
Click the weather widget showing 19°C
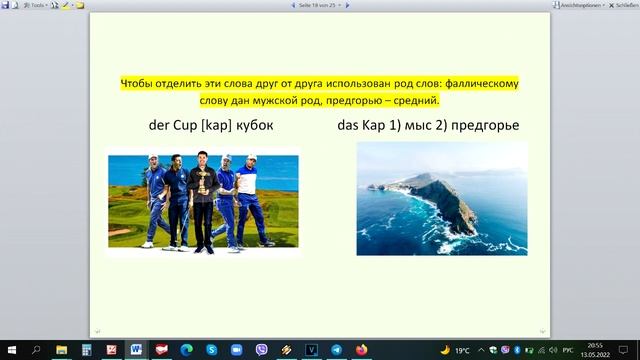455,350
